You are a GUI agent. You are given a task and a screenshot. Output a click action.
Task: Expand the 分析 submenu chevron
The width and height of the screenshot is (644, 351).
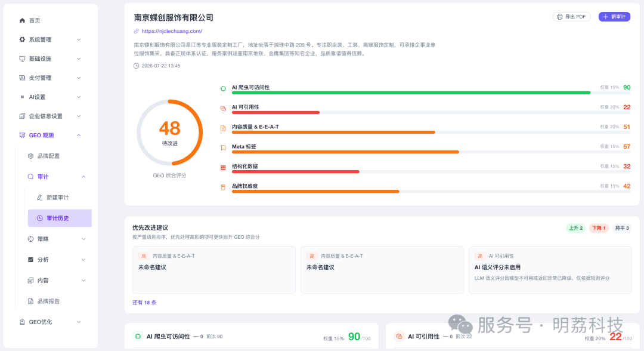83,260
